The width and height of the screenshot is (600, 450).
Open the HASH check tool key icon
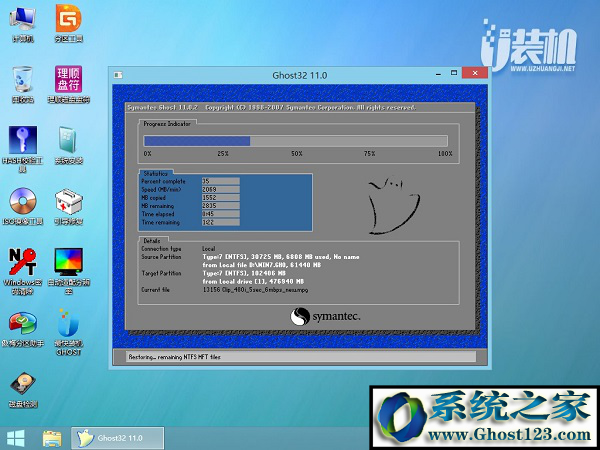click(23, 149)
